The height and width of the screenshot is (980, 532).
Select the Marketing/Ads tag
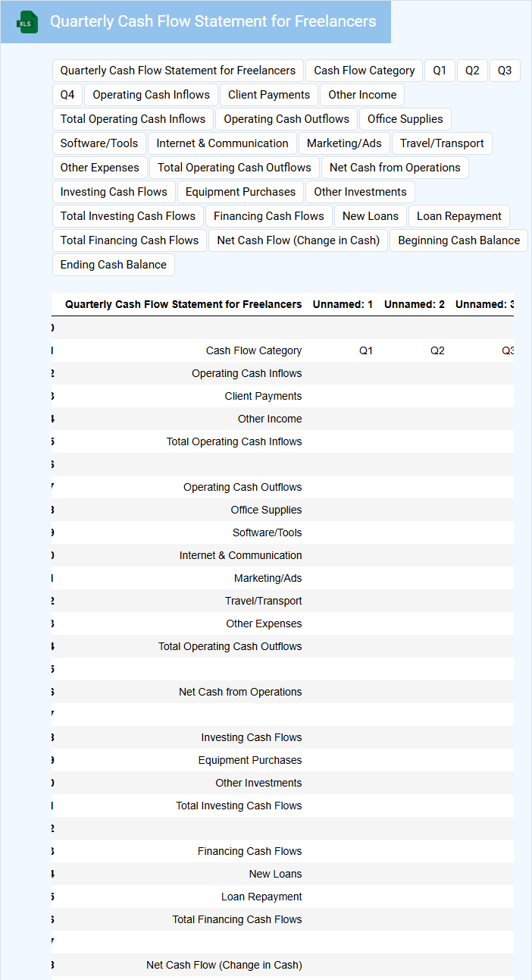344,143
